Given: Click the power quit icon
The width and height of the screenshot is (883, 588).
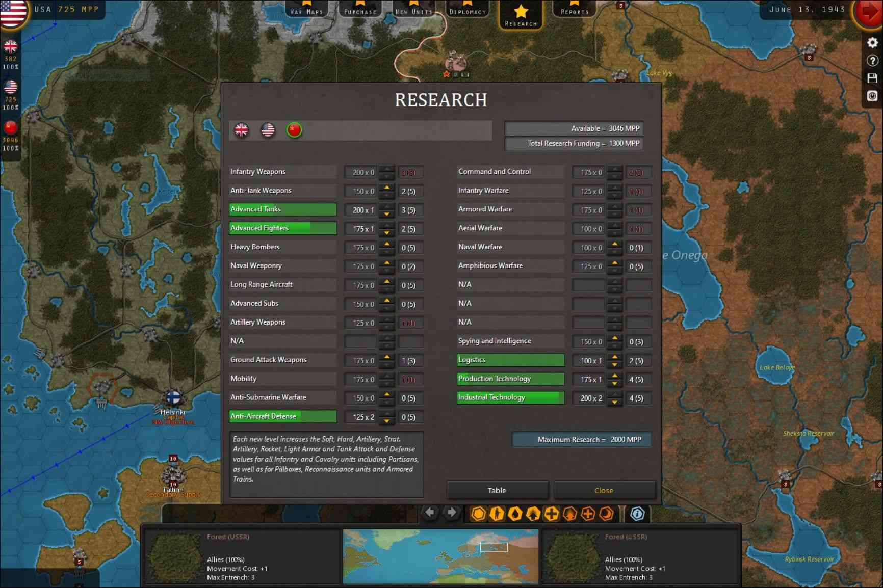Looking at the screenshot, I should coord(872,96).
